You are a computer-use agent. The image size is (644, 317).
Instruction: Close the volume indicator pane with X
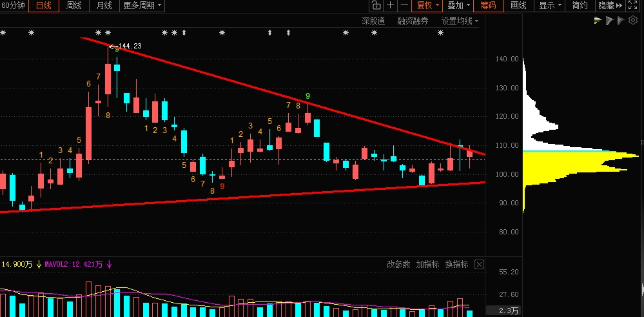[479, 264]
